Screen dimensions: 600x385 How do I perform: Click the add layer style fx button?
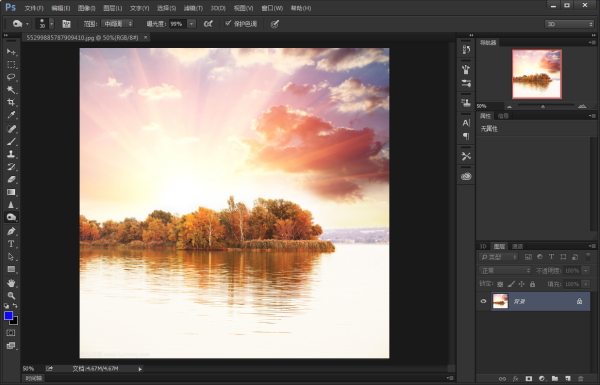point(515,378)
